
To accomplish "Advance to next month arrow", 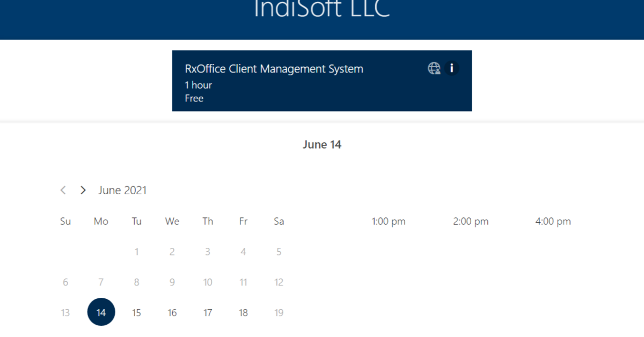I will (83, 190).
